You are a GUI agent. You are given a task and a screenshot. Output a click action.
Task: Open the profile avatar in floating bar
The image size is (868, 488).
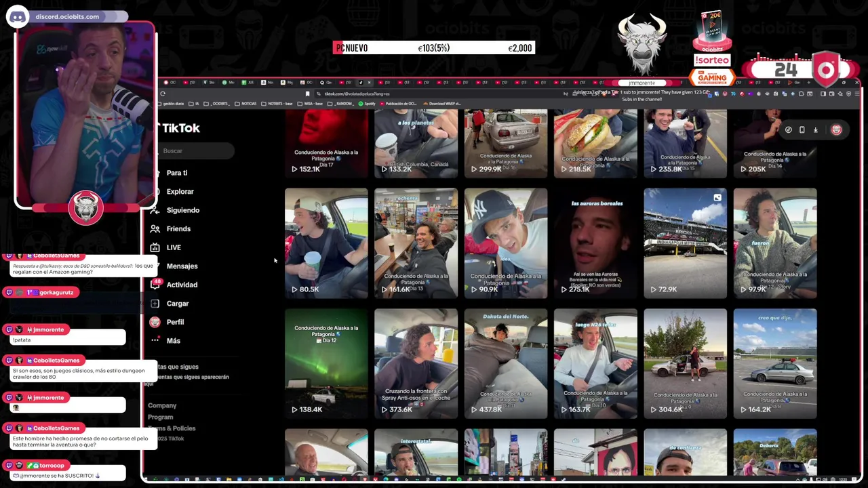(836, 129)
